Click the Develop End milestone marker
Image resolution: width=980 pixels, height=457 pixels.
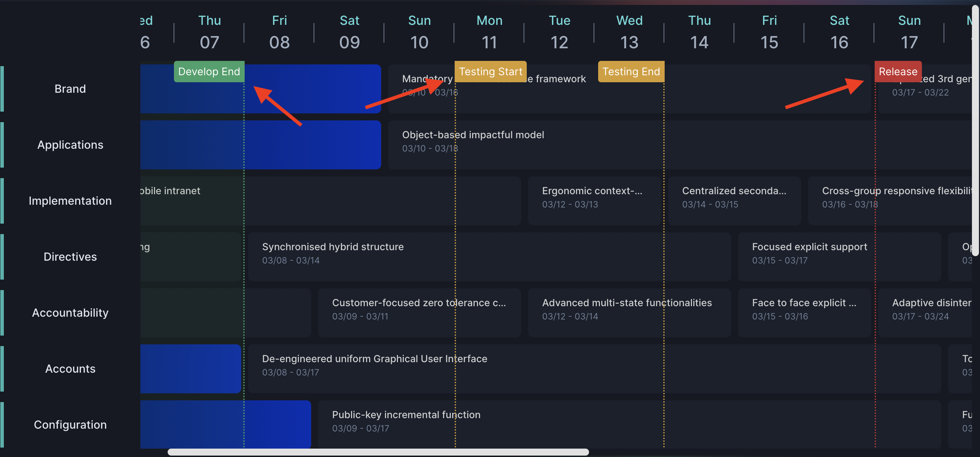(209, 71)
